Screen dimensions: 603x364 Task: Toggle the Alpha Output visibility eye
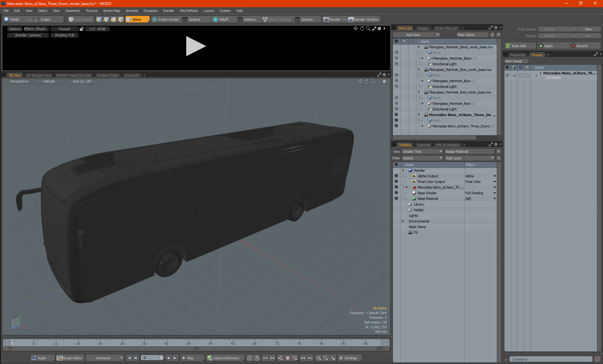pyautogui.click(x=396, y=176)
